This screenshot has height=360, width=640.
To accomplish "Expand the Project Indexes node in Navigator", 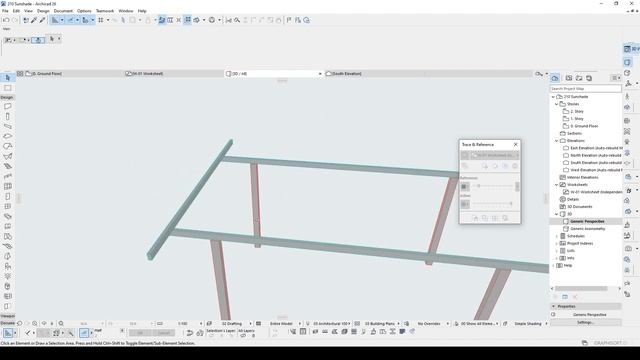I will point(556,243).
